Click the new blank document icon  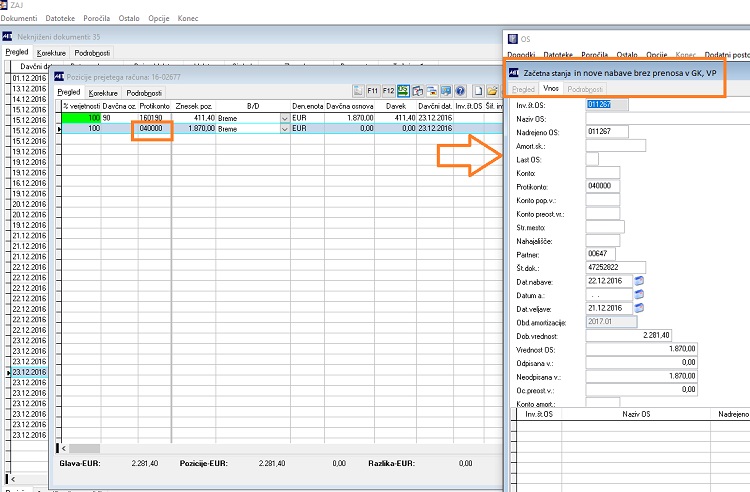(478, 90)
